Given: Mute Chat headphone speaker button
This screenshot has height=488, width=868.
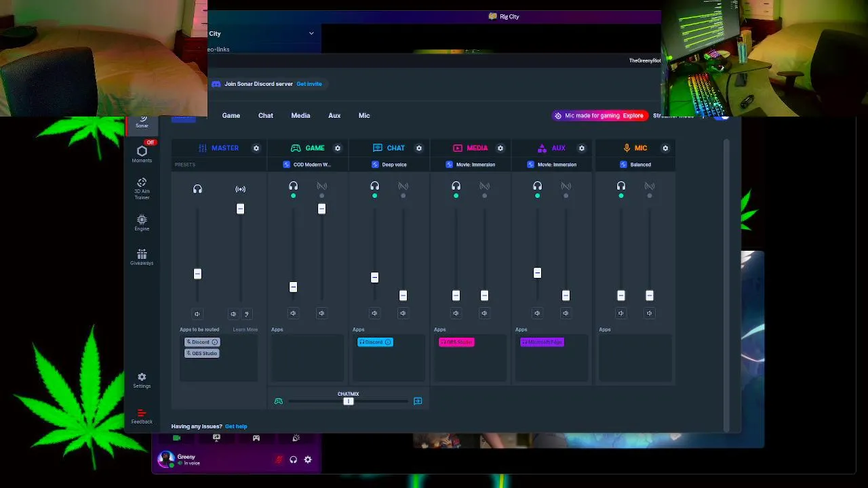Looking at the screenshot, I should (x=374, y=313).
